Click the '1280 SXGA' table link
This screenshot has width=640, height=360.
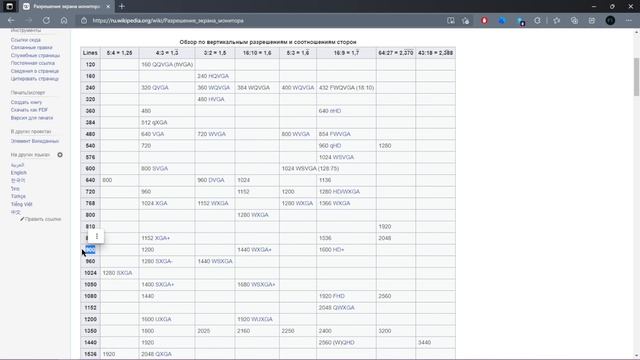click(118, 273)
